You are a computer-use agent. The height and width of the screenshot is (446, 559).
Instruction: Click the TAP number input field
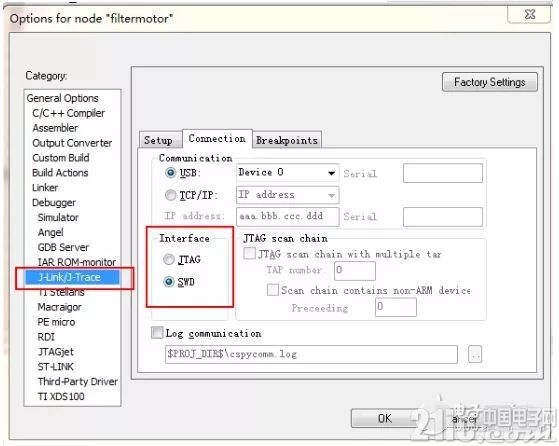coord(355,271)
